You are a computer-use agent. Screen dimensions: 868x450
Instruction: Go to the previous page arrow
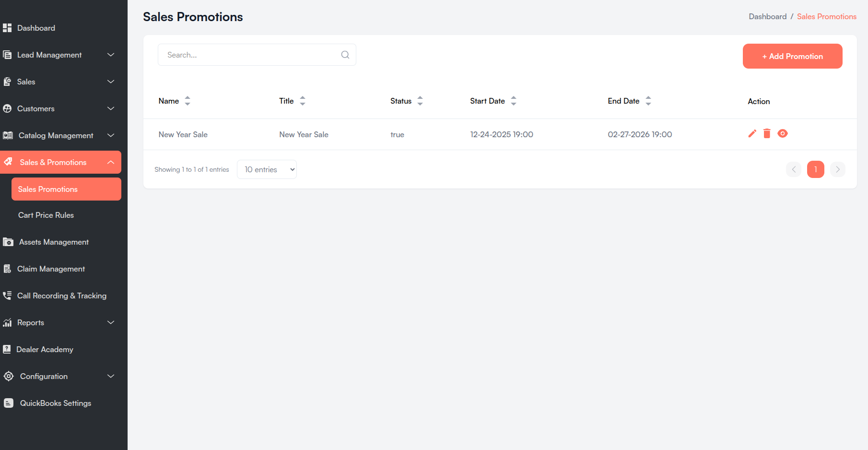[x=794, y=169]
